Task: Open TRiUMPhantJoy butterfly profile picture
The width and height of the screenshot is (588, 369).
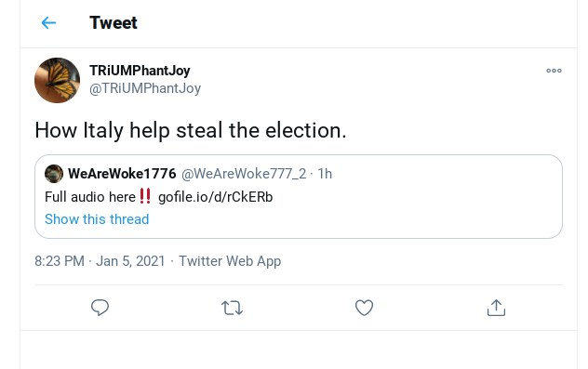Action: click(x=57, y=80)
